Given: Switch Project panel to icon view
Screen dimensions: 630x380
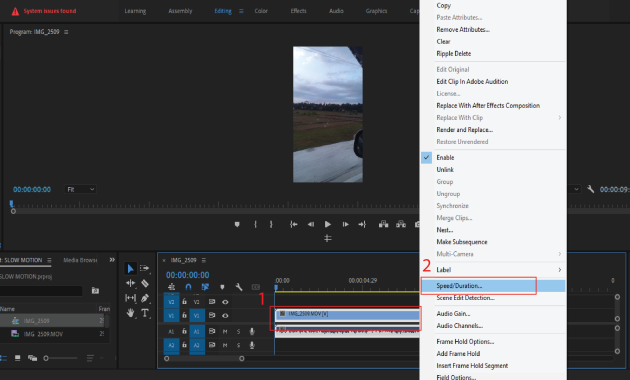Looking at the screenshot, I should click(x=18, y=358).
